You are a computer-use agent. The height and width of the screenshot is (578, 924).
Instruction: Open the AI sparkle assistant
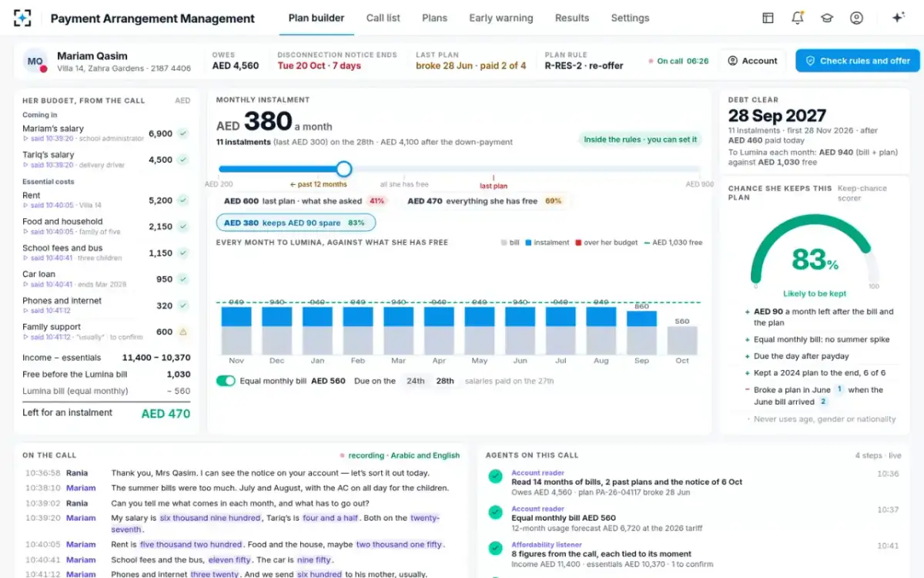coord(898,18)
